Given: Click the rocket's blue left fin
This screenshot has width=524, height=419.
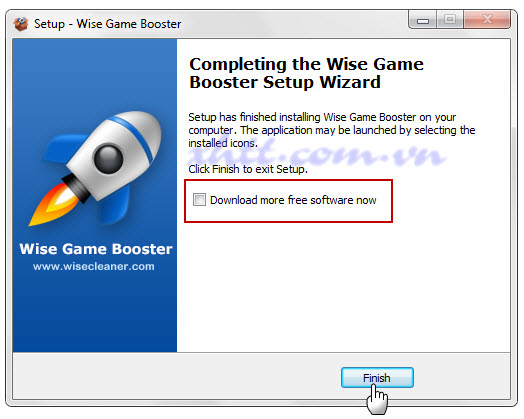Looking at the screenshot, I should pos(63,149).
